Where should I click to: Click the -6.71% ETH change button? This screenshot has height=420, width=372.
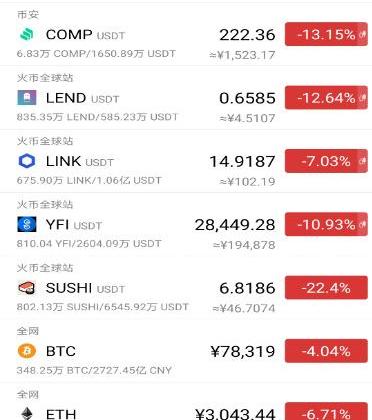click(326, 412)
